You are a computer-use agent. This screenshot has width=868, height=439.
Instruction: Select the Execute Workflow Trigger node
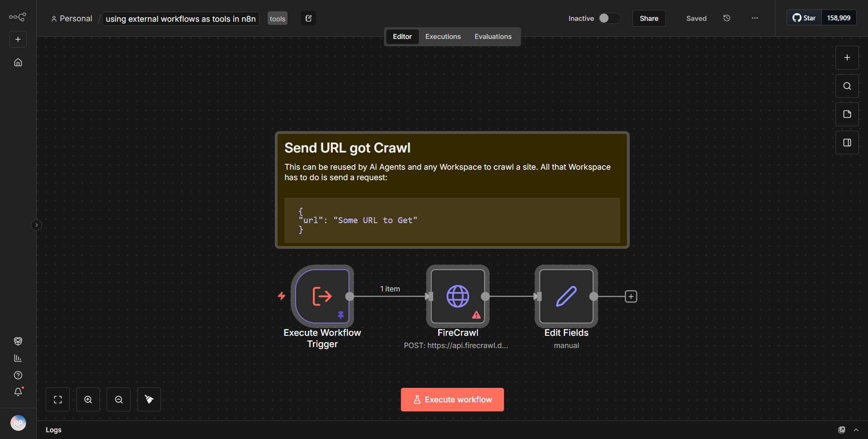point(322,296)
